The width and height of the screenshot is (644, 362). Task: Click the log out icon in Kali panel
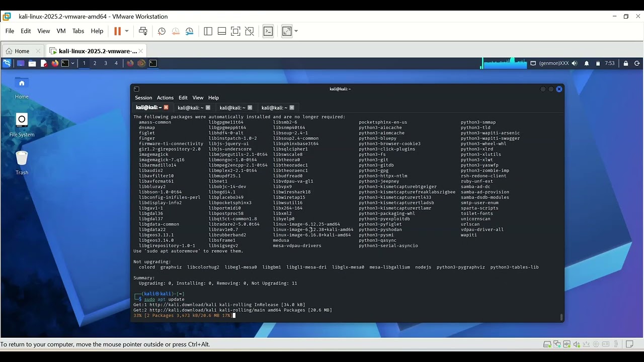[x=637, y=63]
